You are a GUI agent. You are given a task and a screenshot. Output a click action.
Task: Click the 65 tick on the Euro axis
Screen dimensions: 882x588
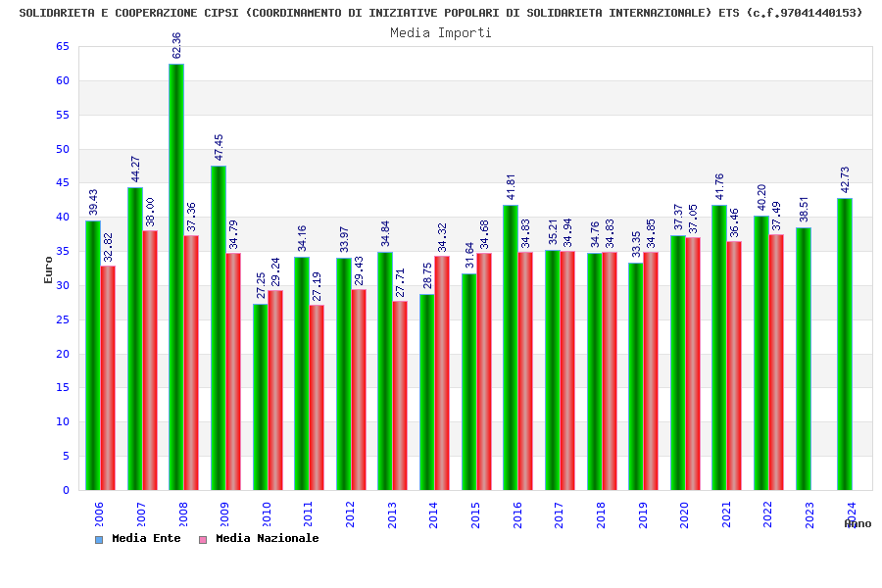point(63,47)
